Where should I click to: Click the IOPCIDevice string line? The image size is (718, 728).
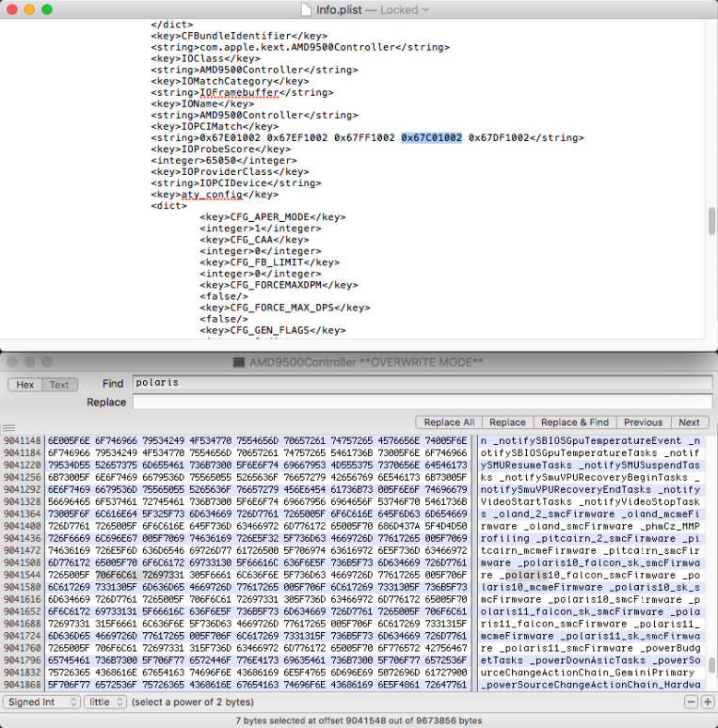click(236, 183)
